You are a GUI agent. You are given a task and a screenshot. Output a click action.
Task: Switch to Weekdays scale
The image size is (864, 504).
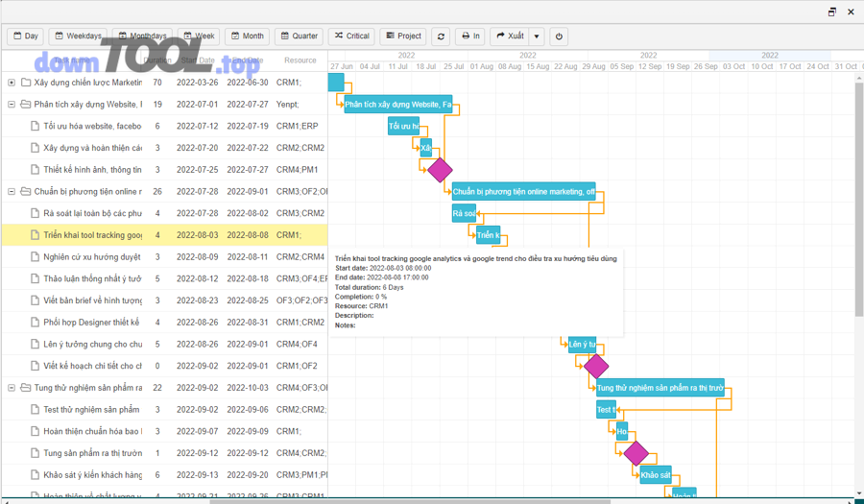coord(78,36)
